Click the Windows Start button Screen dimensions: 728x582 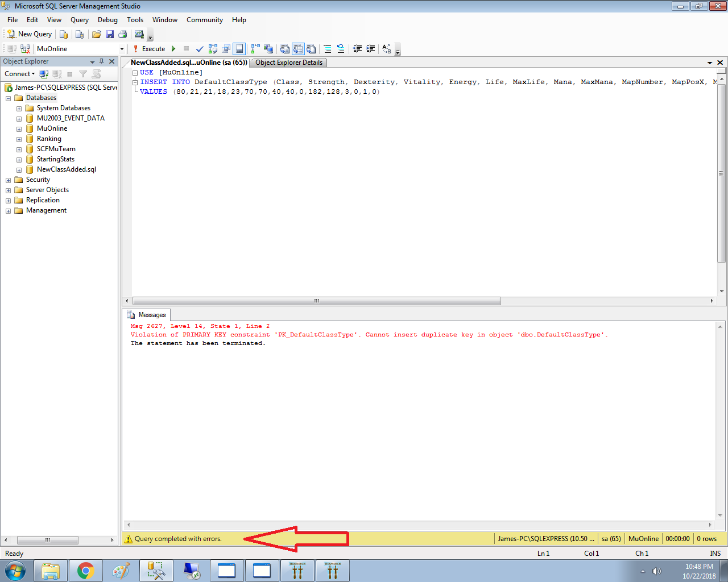pyautogui.click(x=15, y=571)
